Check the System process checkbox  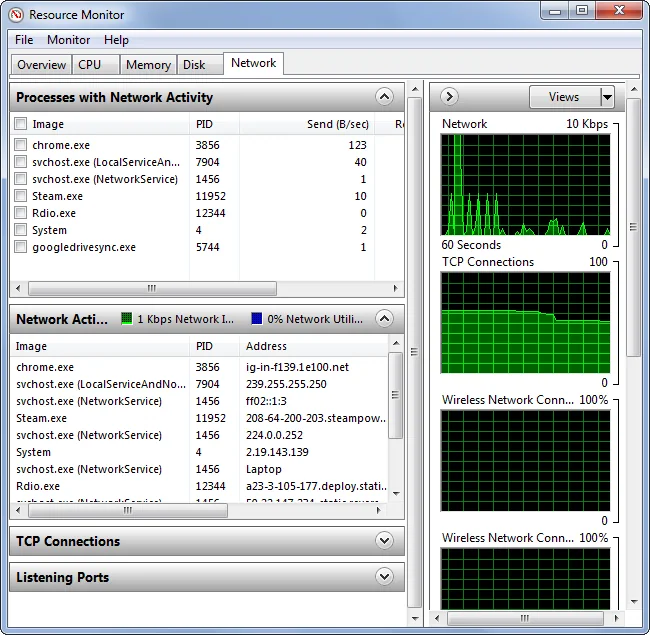pos(20,230)
